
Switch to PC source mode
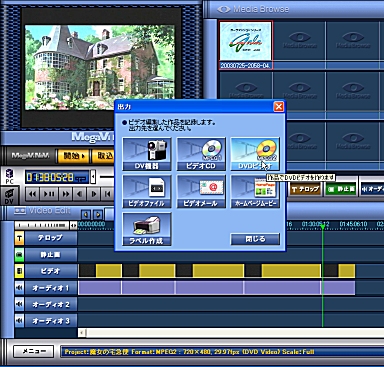9,176
